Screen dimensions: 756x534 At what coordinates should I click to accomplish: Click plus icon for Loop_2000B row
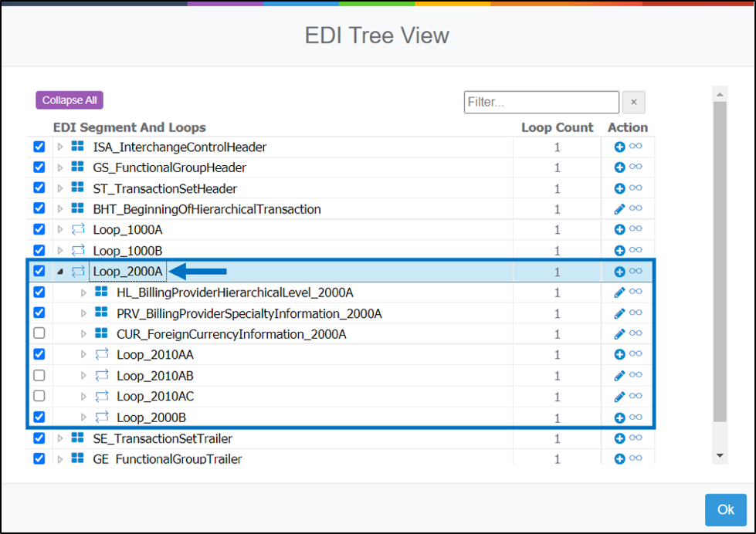tap(619, 417)
